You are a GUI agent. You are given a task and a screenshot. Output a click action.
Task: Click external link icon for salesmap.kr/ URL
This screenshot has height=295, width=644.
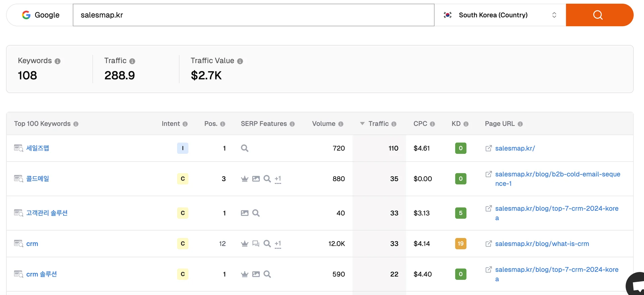click(489, 148)
